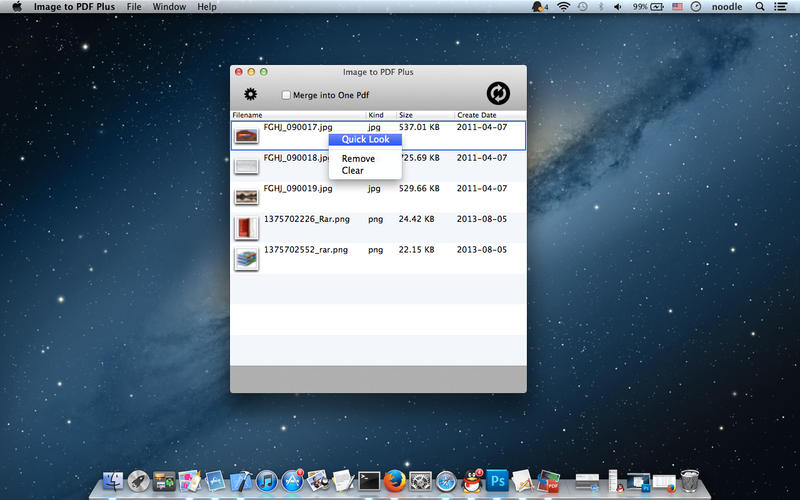Open Finder in the Dock

tap(113, 482)
